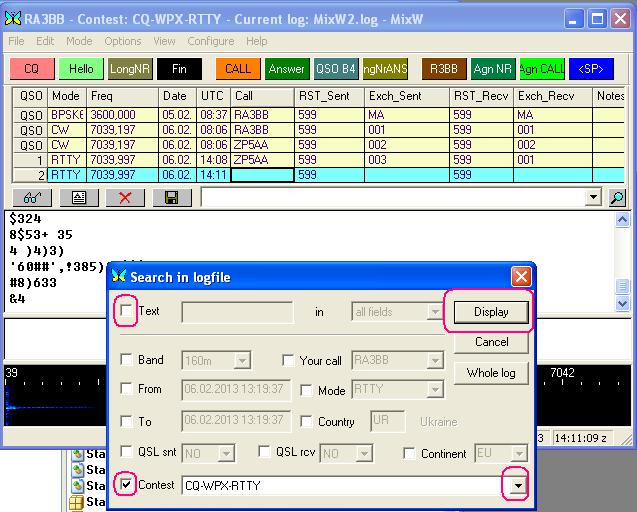Open the Mode menu
The image size is (637, 512).
point(78,41)
